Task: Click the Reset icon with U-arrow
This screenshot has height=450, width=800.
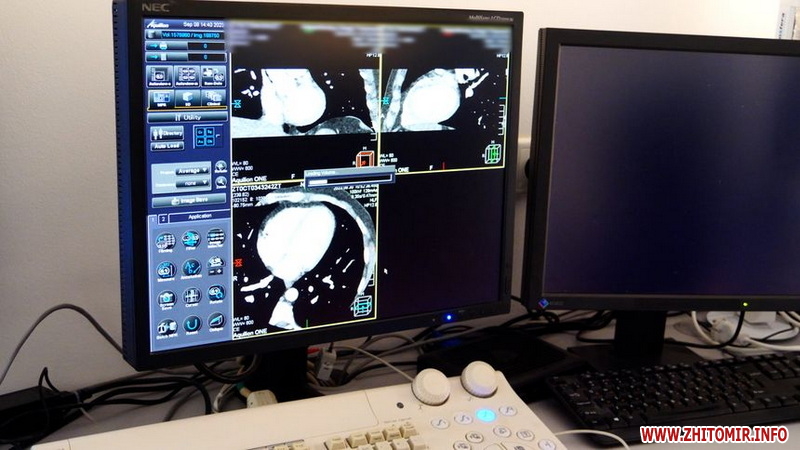Action: tap(192, 324)
